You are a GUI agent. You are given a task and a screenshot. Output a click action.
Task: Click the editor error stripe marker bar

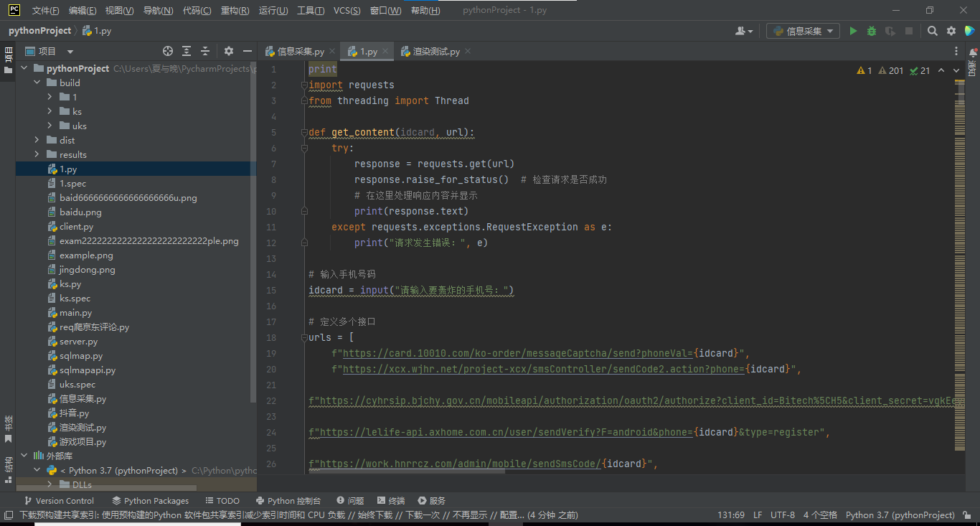(960, 266)
